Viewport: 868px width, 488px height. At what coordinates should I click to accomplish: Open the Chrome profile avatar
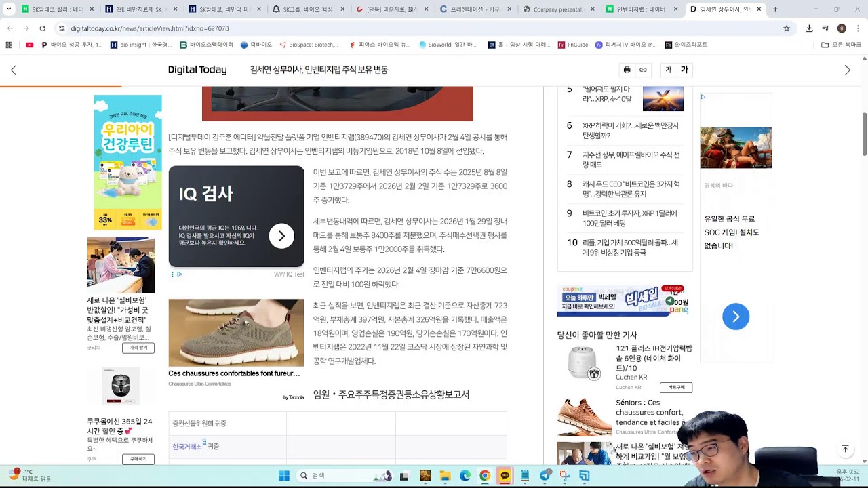842,28
